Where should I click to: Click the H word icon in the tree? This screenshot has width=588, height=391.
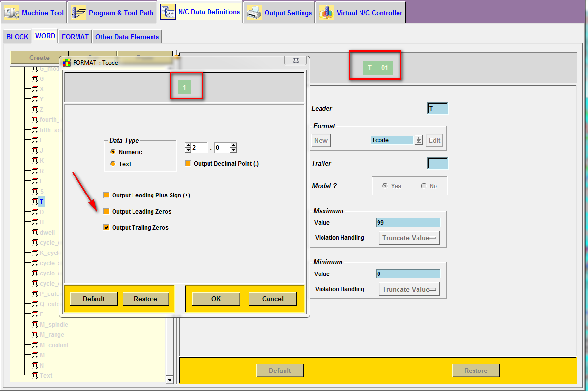pyautogui.click(x=35, y=222)
